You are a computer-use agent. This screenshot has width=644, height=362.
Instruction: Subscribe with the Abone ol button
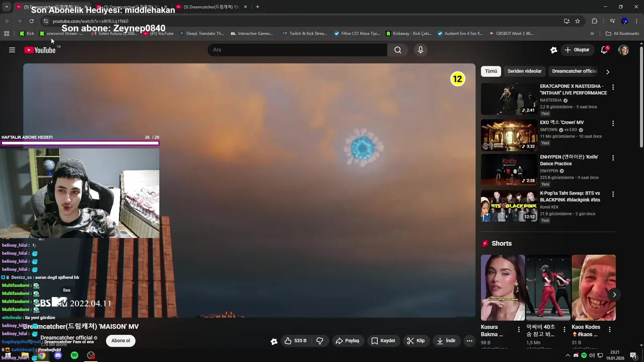pyautogui.click(x=121, y=340)
